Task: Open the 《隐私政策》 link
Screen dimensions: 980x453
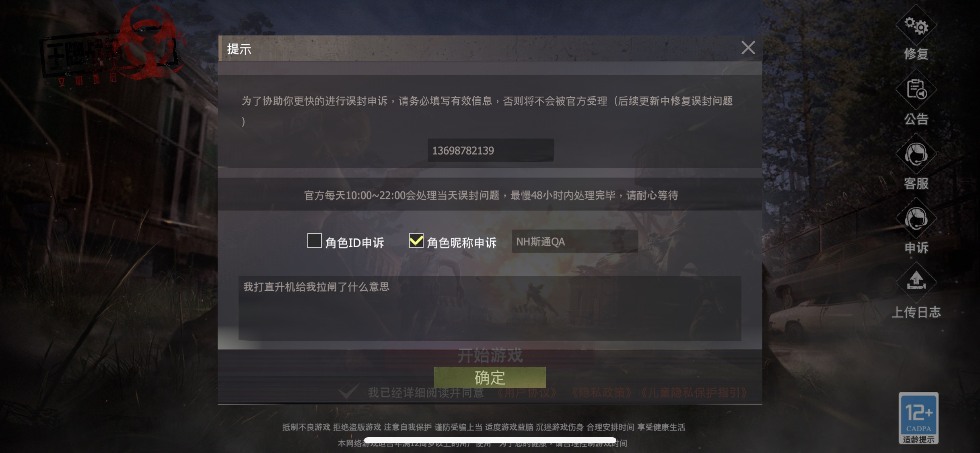Action: coord(601,393)
